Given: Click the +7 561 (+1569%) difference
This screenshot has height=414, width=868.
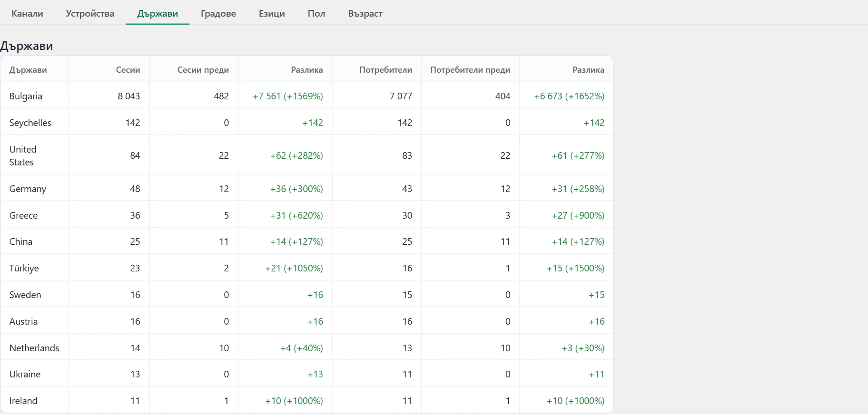Looking at the screenshot, I should coord(288,96).
